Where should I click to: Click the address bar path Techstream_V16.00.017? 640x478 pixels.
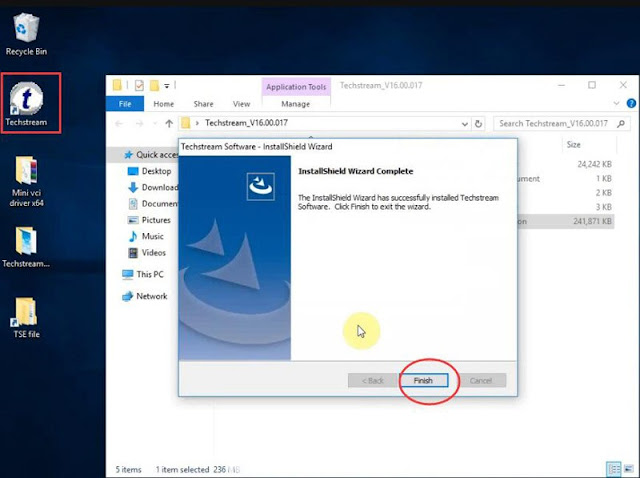click(x=247, y=123)
